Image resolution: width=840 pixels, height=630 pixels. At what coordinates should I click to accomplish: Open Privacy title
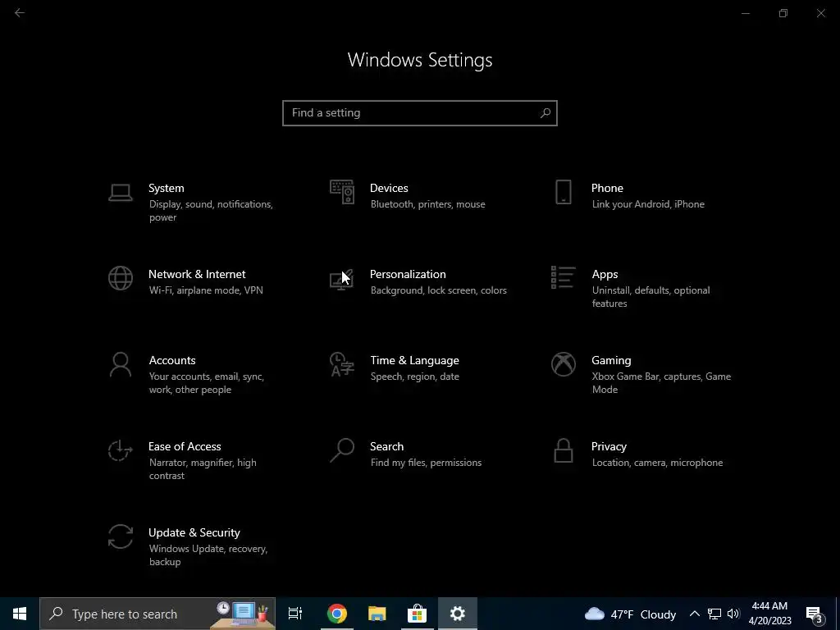(609, 446)
